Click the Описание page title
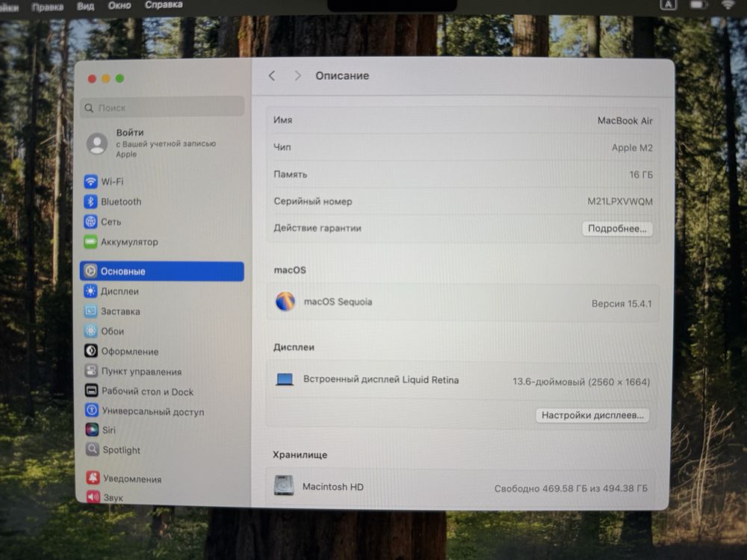This screenshot has width=747, height=560. (342, 75)
